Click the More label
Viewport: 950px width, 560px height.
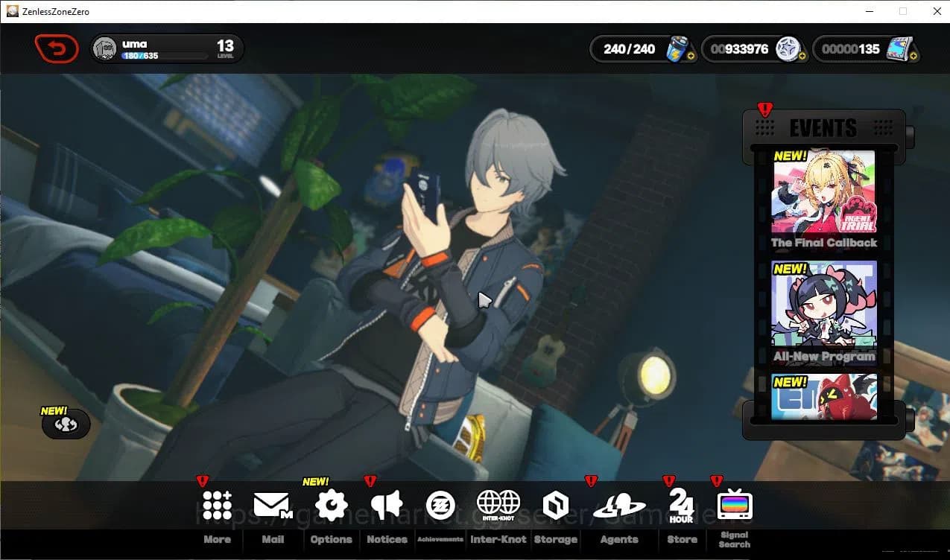coord(218,539)
